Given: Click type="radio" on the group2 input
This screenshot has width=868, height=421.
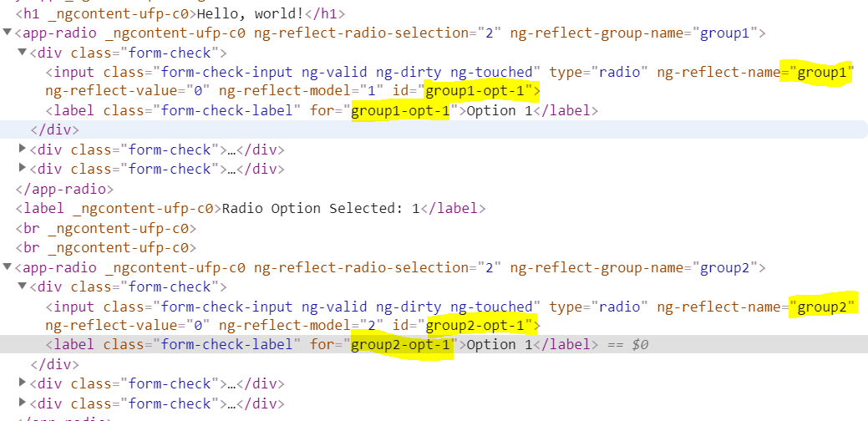Looking at the screenshot, I should (x=599, y=307).
